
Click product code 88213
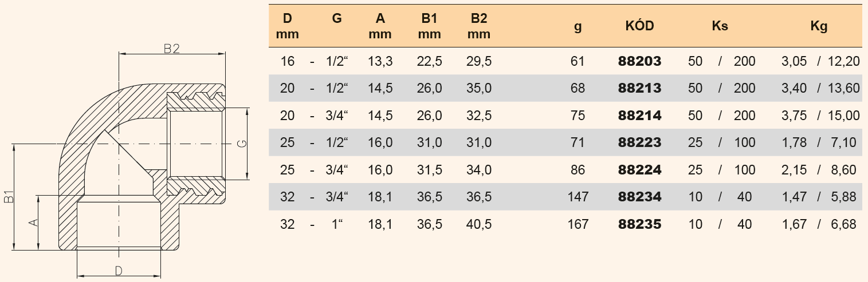pyautogui.click(x=640, y=88)
